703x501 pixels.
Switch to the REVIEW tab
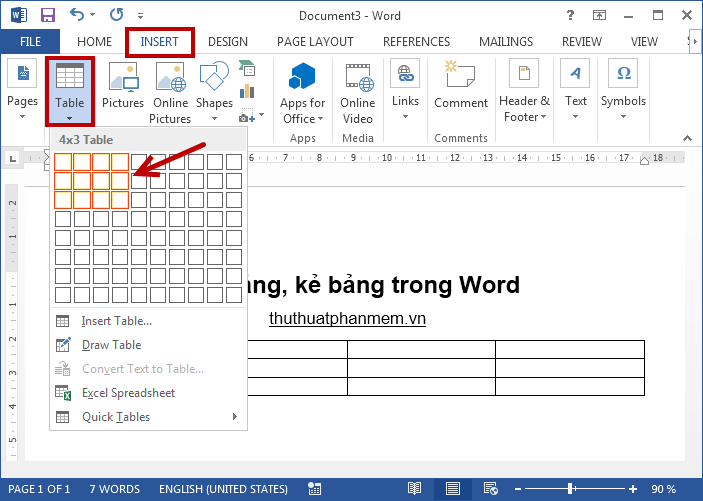[x=581, y=42]
